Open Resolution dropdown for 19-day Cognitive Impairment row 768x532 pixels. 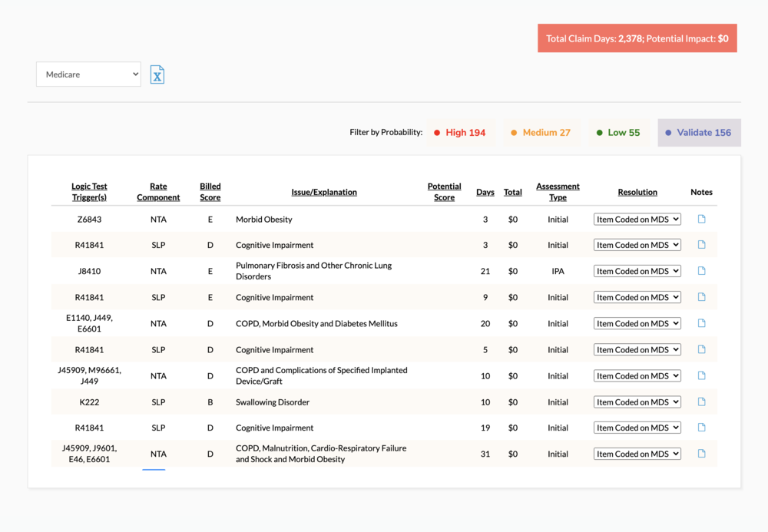tap(637, 428)
